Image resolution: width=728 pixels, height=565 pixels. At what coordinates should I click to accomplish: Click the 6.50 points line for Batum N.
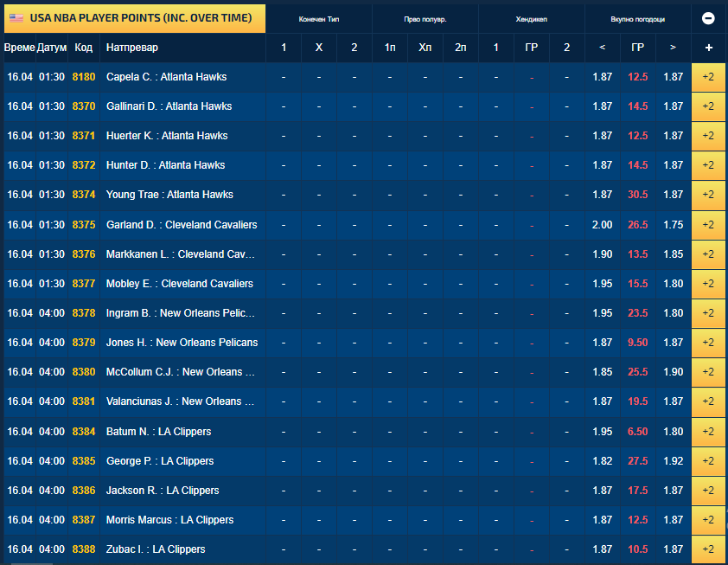(638, 432)
